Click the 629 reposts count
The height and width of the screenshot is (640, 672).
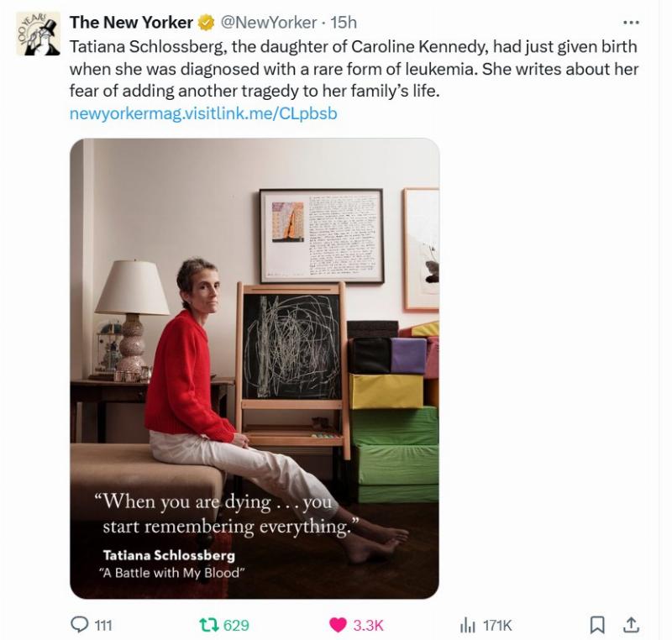click(x=236, y=625)
